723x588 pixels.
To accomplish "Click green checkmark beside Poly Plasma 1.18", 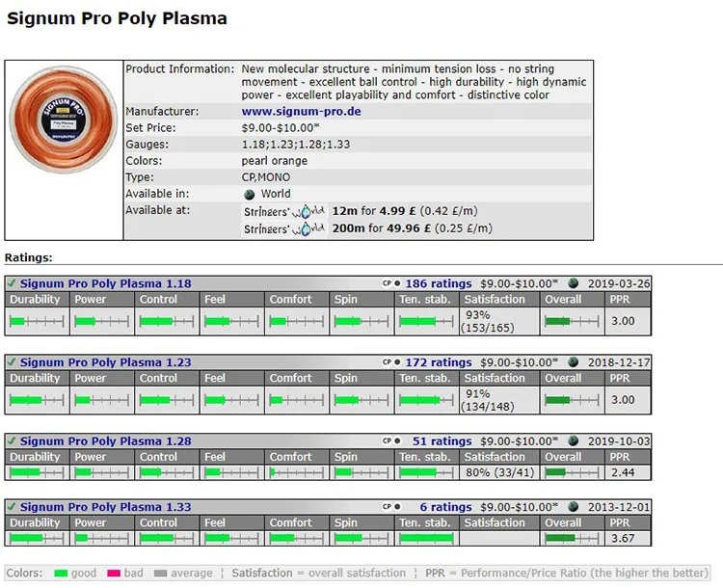I will [12, 283].
